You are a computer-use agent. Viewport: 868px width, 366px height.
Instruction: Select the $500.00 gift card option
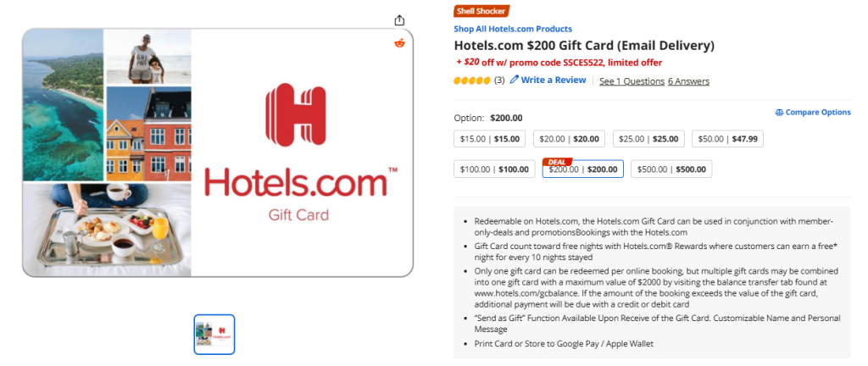pos(670,169)
